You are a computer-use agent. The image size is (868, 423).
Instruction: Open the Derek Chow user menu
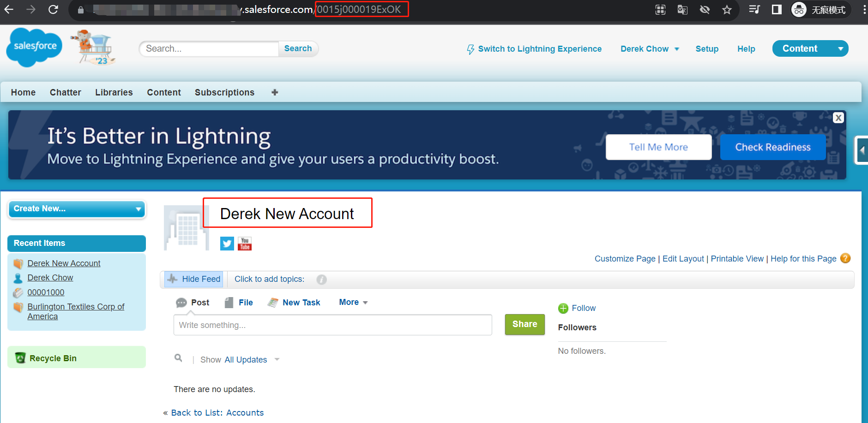650,49
